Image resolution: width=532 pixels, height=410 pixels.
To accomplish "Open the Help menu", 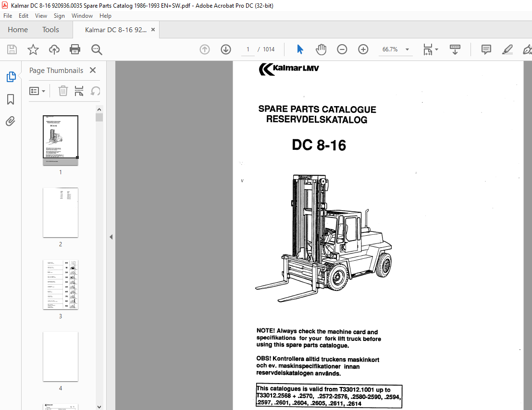I will (x=105, y=15).
